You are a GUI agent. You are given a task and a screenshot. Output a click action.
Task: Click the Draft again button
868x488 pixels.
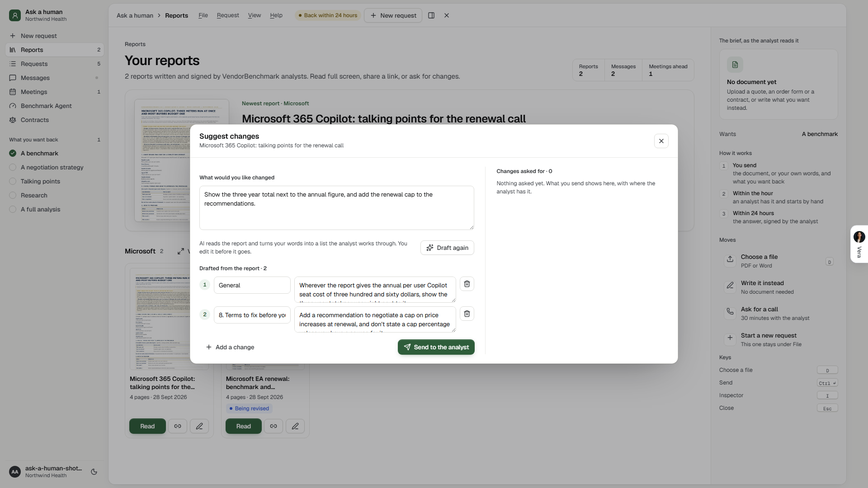tap(447, 248)
